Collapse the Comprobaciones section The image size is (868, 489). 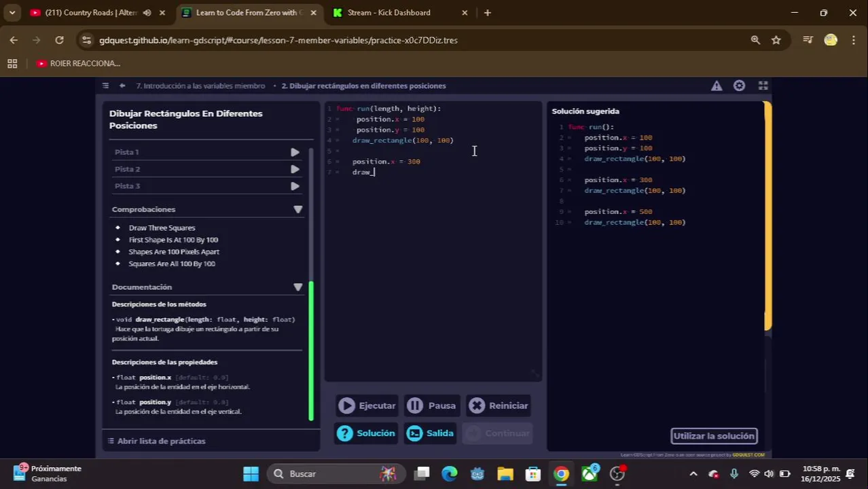pos(297,209)
